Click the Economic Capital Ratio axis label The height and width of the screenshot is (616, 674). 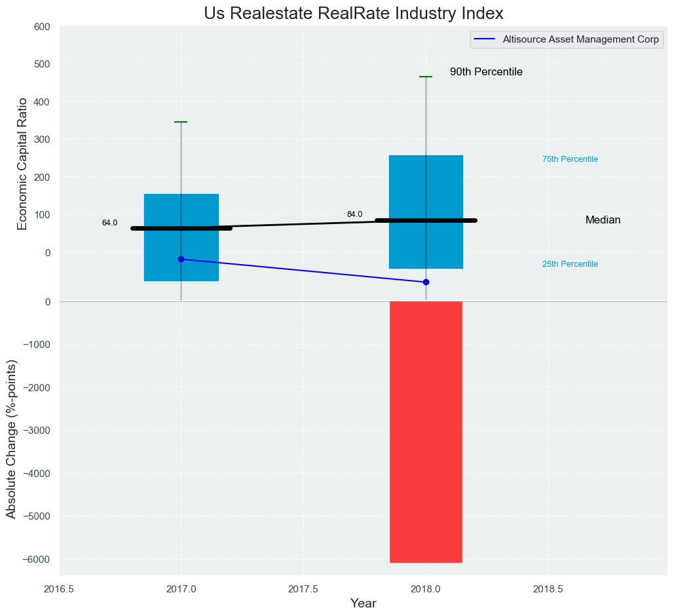point(22,164)
